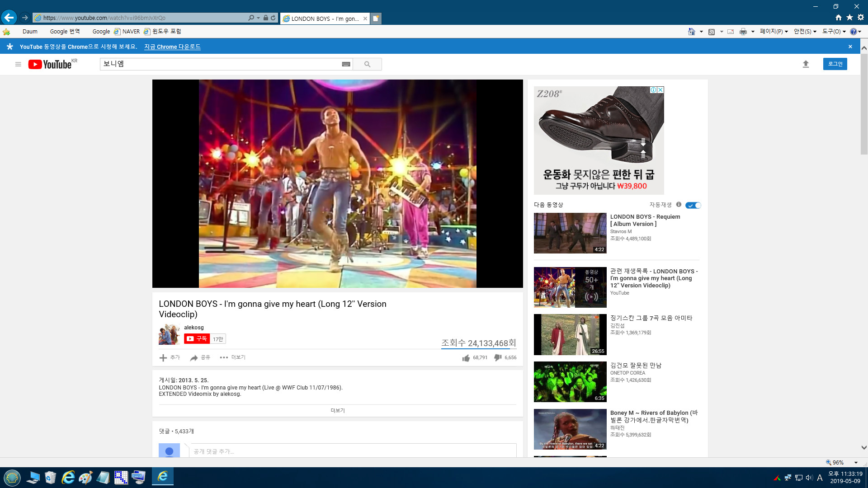Expand the Help dropdown arrow
The height and width of the screenshot is (488, 868).
pos(859,32)
